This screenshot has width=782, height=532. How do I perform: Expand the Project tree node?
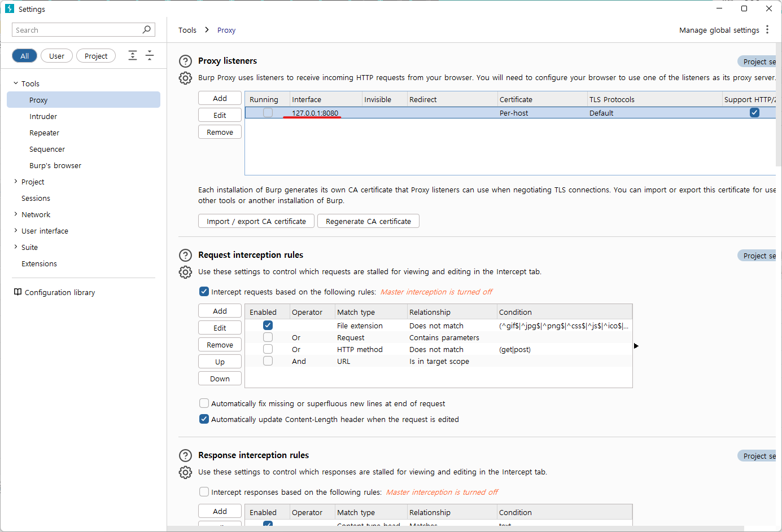tap(16, 182)
